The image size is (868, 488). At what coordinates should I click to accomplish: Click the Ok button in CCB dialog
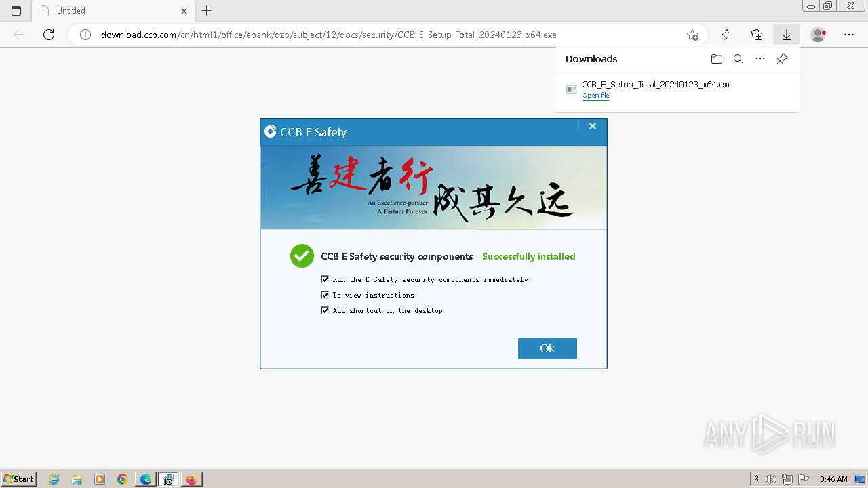547,348
